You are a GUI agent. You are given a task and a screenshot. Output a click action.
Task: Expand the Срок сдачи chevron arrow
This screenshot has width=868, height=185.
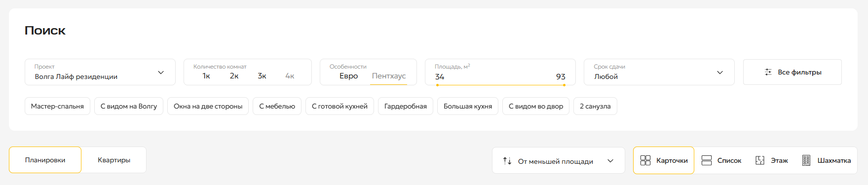[720, 73]
